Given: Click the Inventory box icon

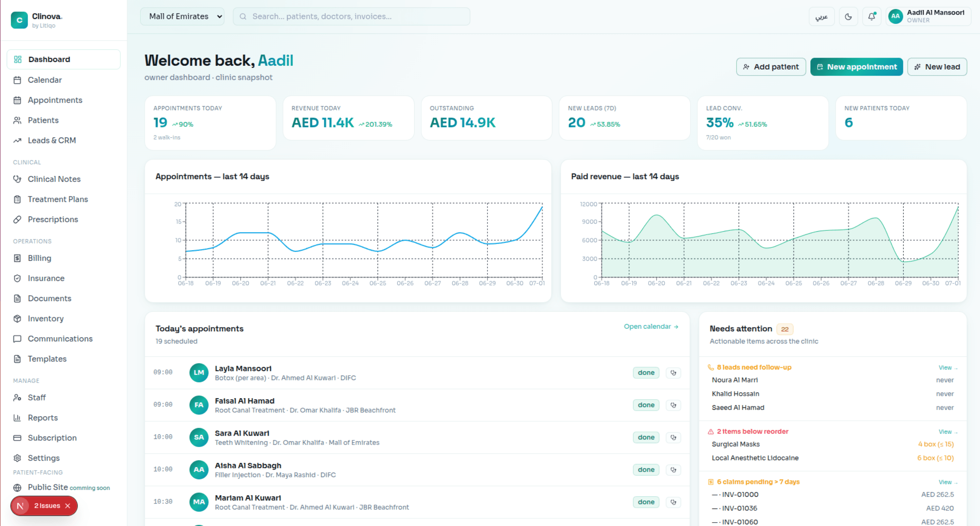Looking at the screenshot, I should point(17,319).
